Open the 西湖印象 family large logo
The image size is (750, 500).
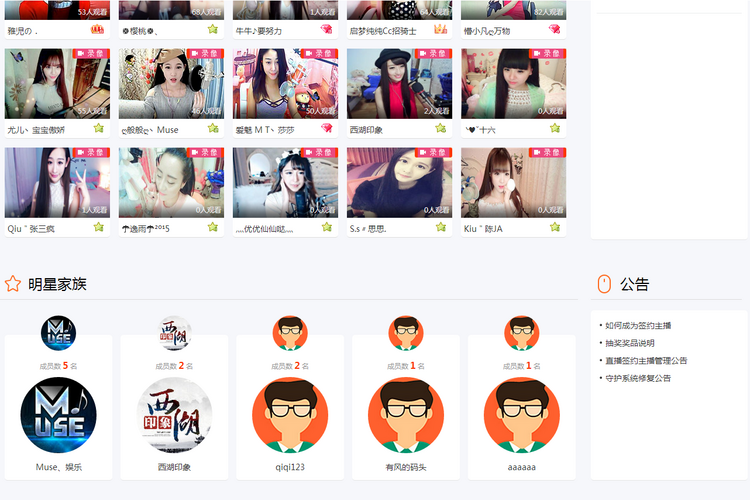[x=174, y=415]
